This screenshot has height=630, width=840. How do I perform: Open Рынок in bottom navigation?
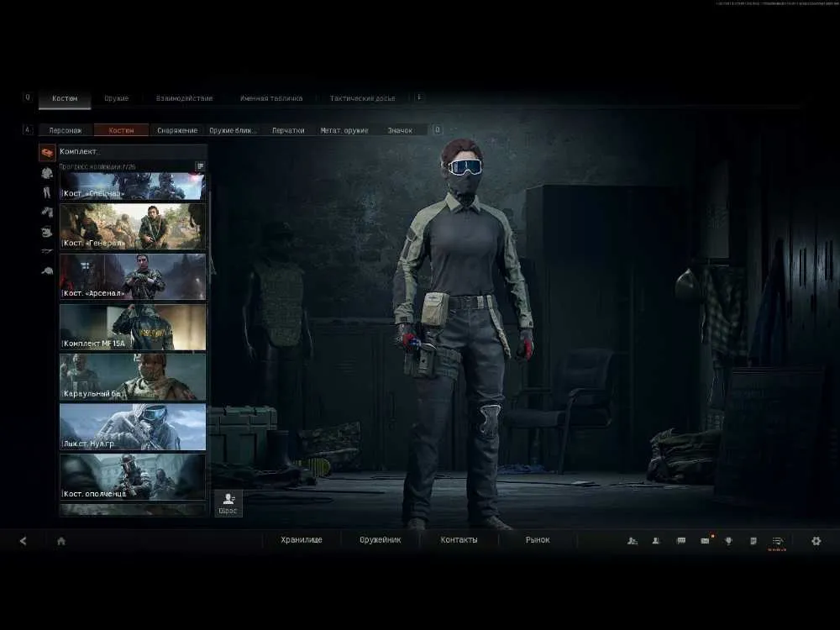tap(538, 540)
